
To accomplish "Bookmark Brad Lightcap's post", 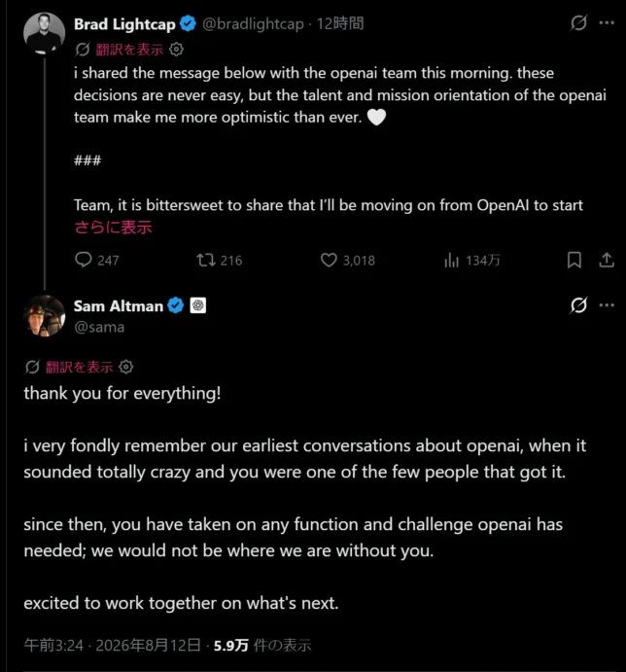I will pos(574,260).
